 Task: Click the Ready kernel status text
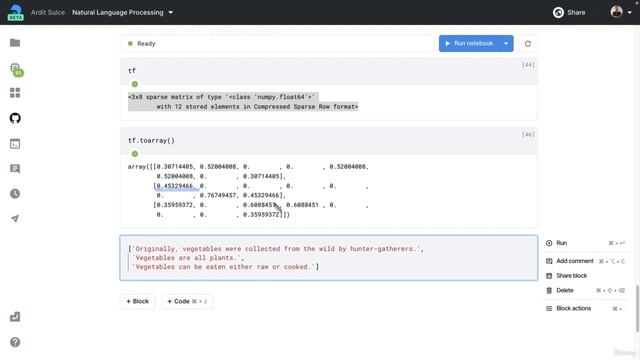(x=146, y=44)
